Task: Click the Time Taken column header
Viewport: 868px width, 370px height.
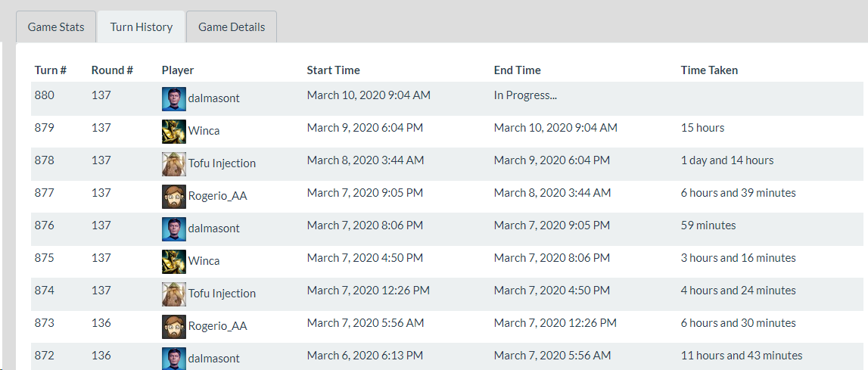Action: point(709,70)
